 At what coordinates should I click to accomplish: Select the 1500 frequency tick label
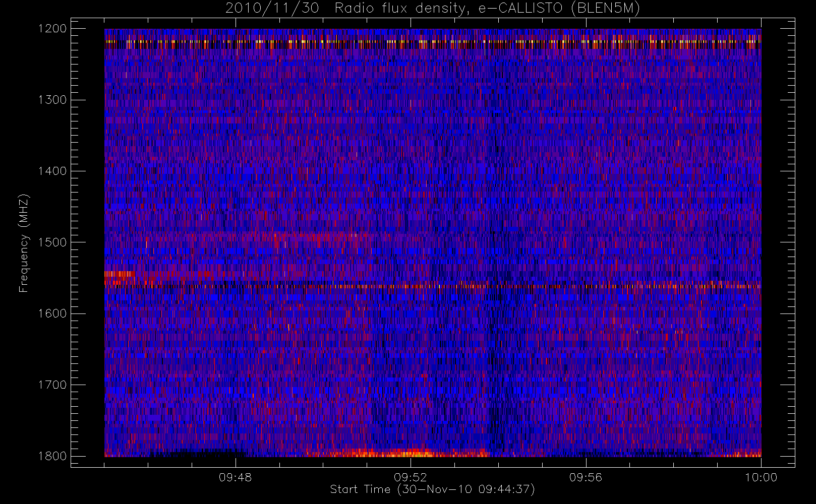52,242
